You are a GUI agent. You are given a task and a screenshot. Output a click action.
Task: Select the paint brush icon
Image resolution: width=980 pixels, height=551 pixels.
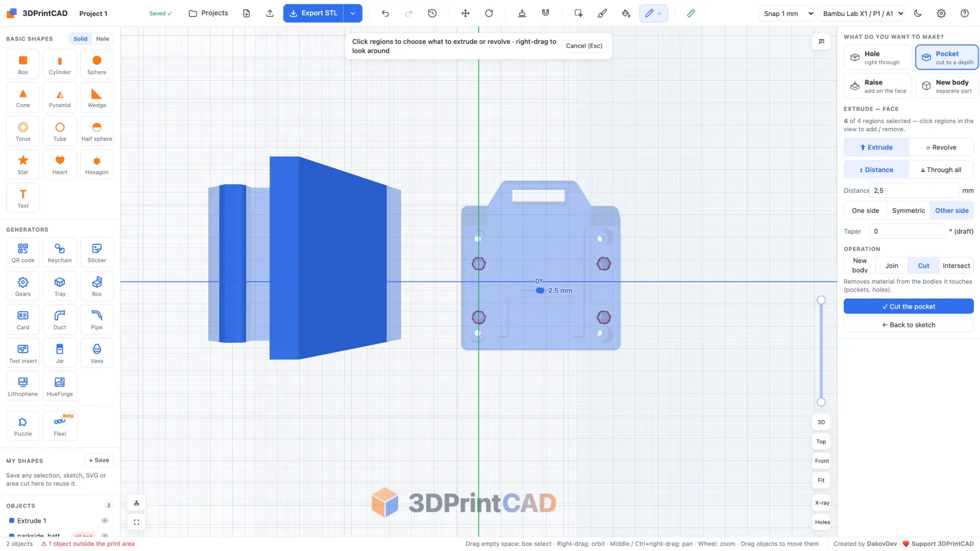tap(602, 13)
